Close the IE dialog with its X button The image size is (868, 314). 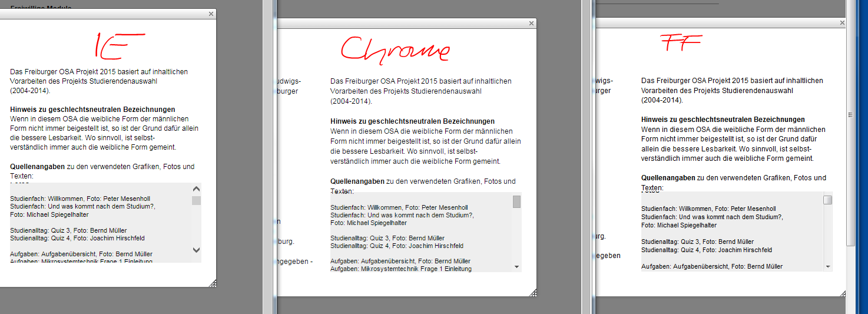211,14
